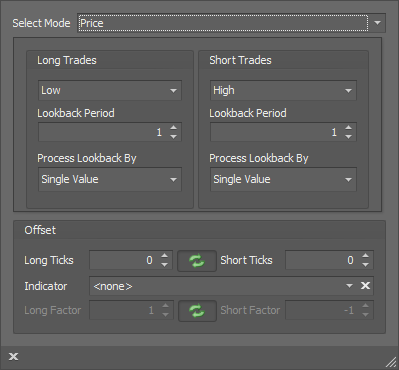Image resolution: width=399 pixels, height=370 pixels.
Task: Increase the Long Factor value
Action: pos(165,306)
